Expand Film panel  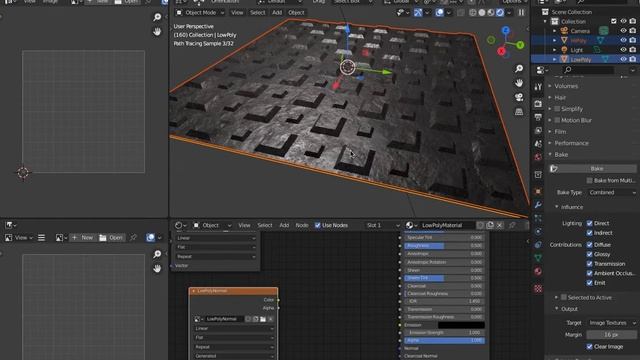click(560, 131)
